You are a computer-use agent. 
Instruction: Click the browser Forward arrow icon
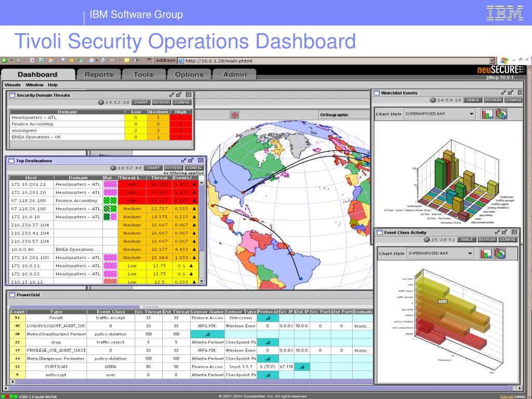point(18,60)
